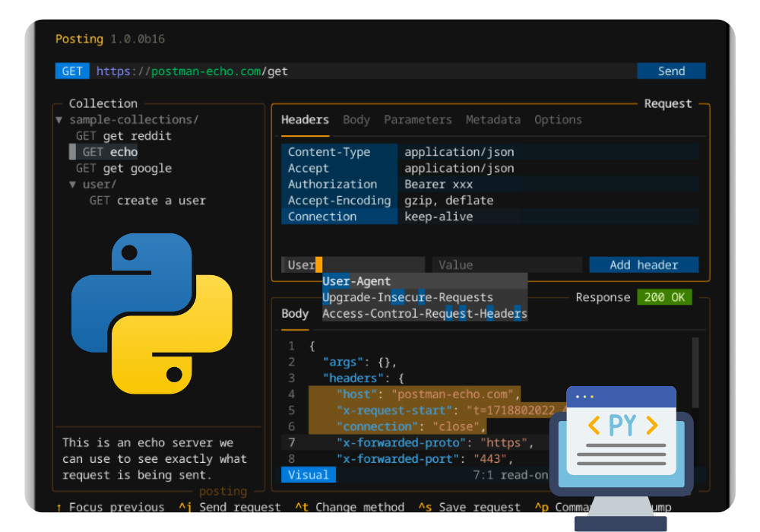Open the Parameters tab
The image size is (760, 532).
(417, 120)
